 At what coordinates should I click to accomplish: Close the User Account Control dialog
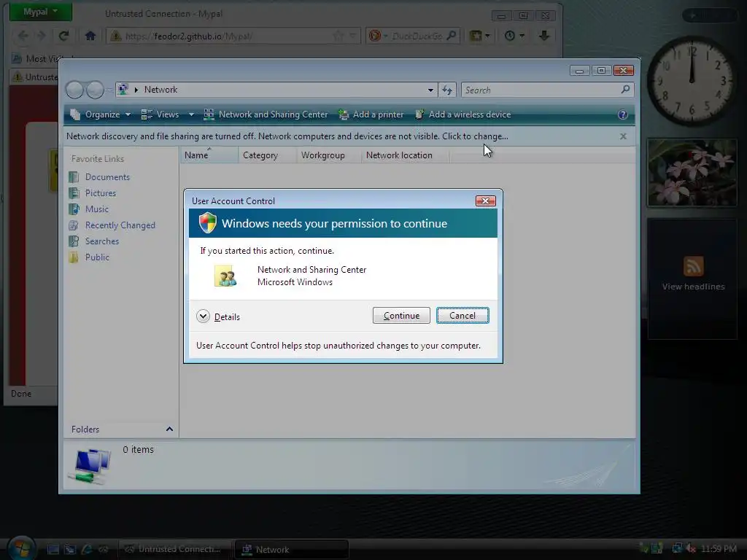(x=485, y=201)
